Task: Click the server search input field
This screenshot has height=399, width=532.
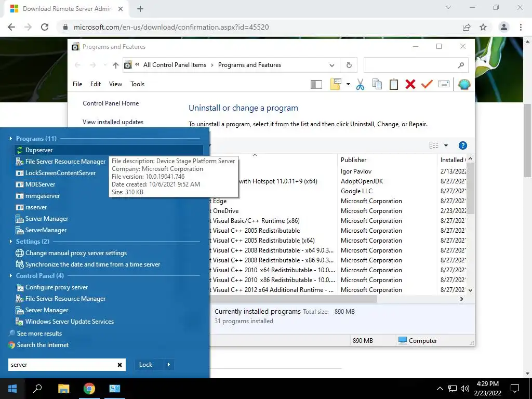Action: click(62, 365)
